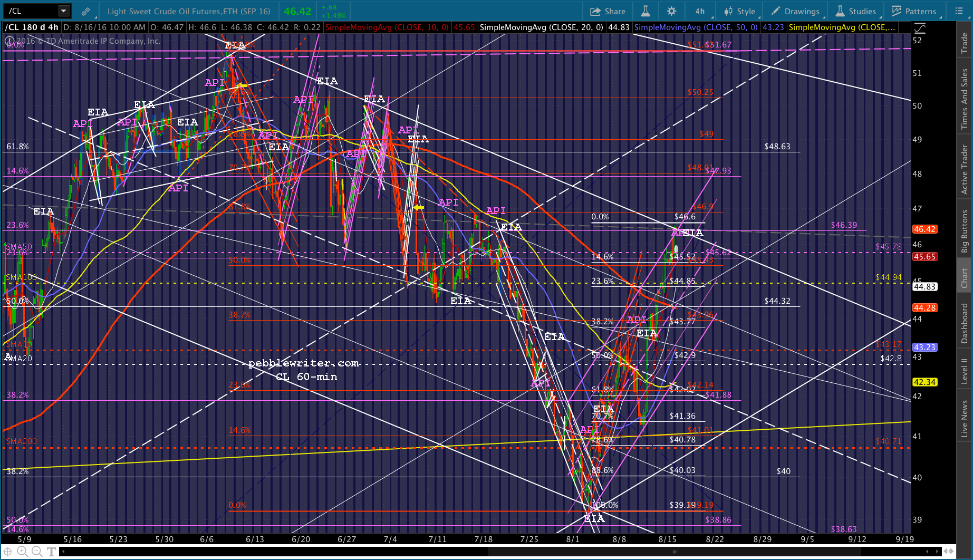973x560 pixels.
Task: Click the yellow $44.94 level label
Action: click(x=889, y=277)
